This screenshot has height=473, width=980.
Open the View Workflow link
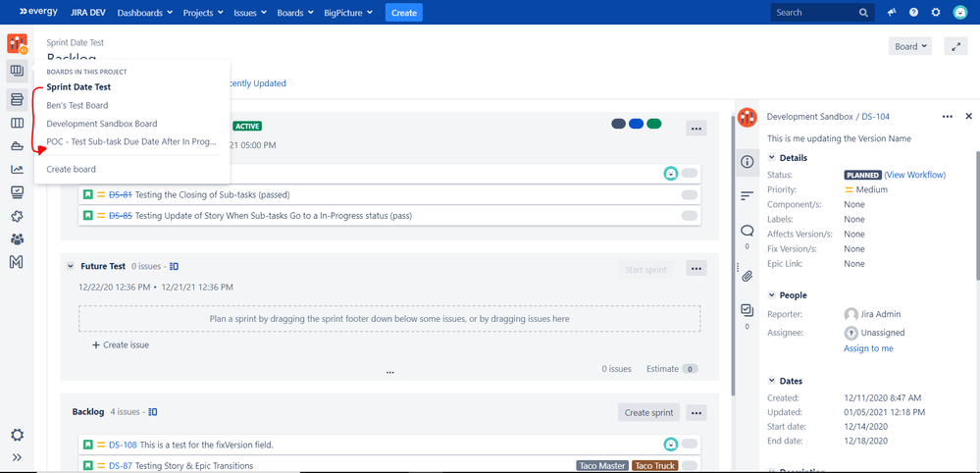pyautogui.click(x=915, y=175)
